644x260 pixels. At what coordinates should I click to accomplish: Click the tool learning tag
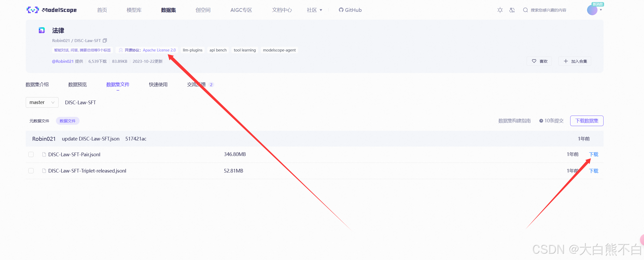pyautogui.click(x=245, y=50)
